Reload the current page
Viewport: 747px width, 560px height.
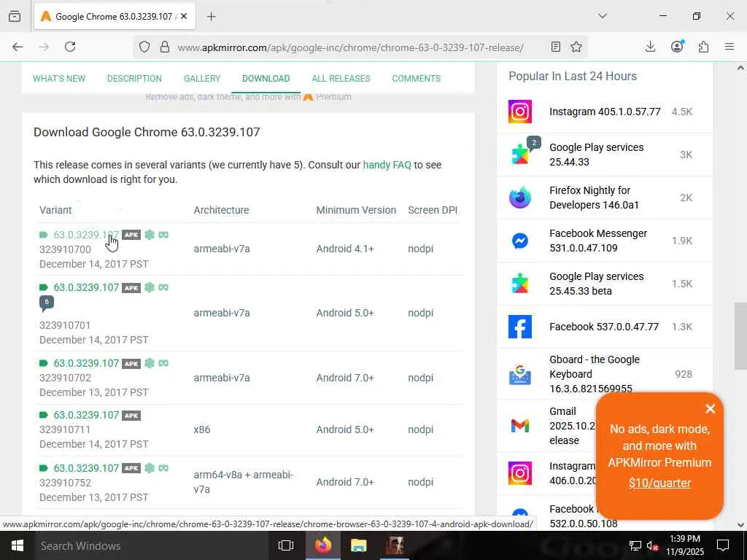pyautogui.click(x=70, y=47)
